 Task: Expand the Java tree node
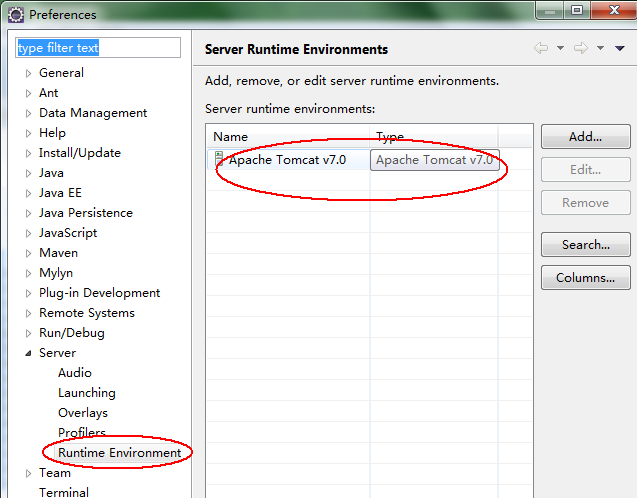coord(28,173)
